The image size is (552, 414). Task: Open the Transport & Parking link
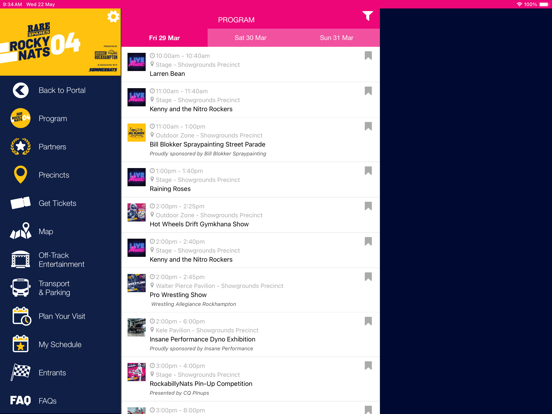click(x=55, y=288)
